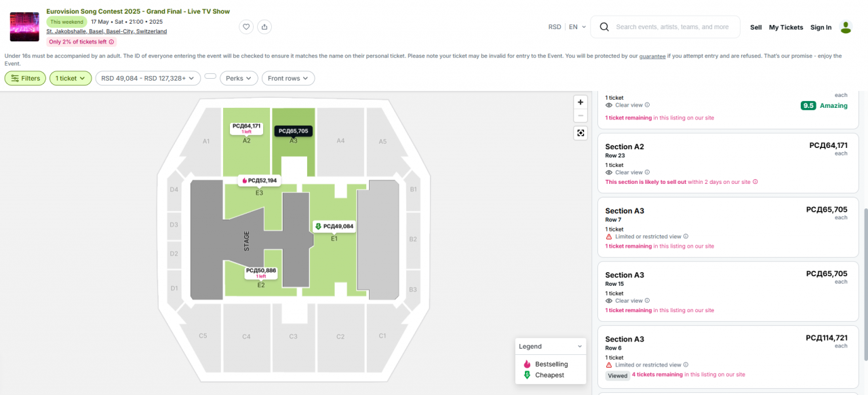Collapse the Legend panel
The width and height of the screenshot is (868, 395).
[580, 346]
